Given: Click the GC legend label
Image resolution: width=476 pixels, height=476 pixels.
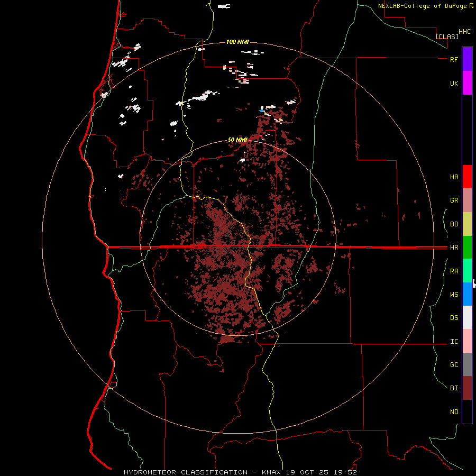Looking at the screenshot, I should [x=454, y=365].
